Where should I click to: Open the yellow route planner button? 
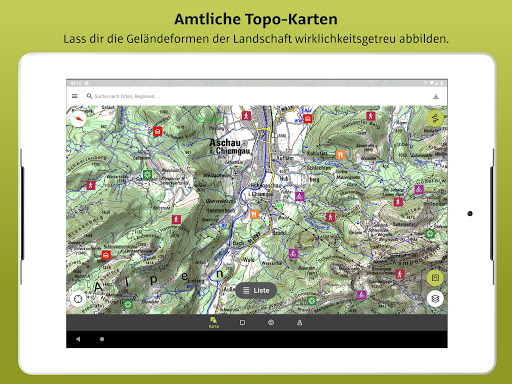click(x=435, y=118)
